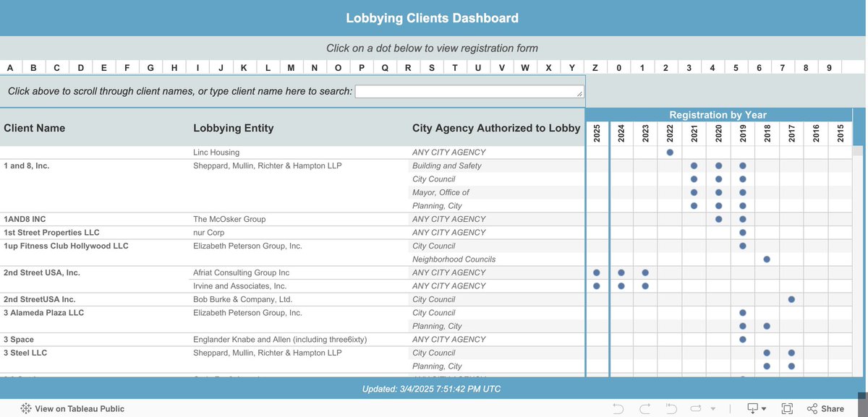Click Irvine and Associates, Inc. entity
The image size is (868, 417).
coord(240,286)
